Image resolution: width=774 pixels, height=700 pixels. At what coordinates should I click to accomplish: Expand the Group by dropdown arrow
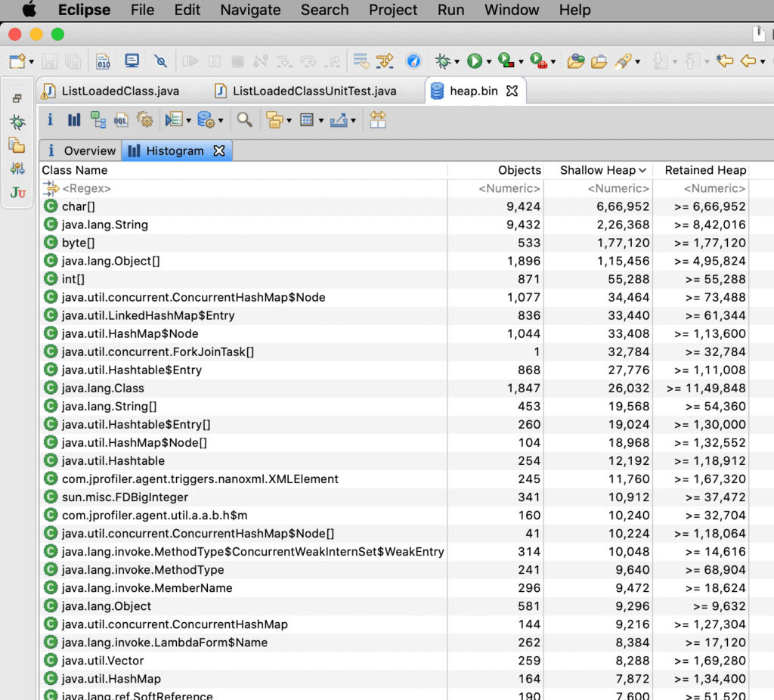point(289,120)
